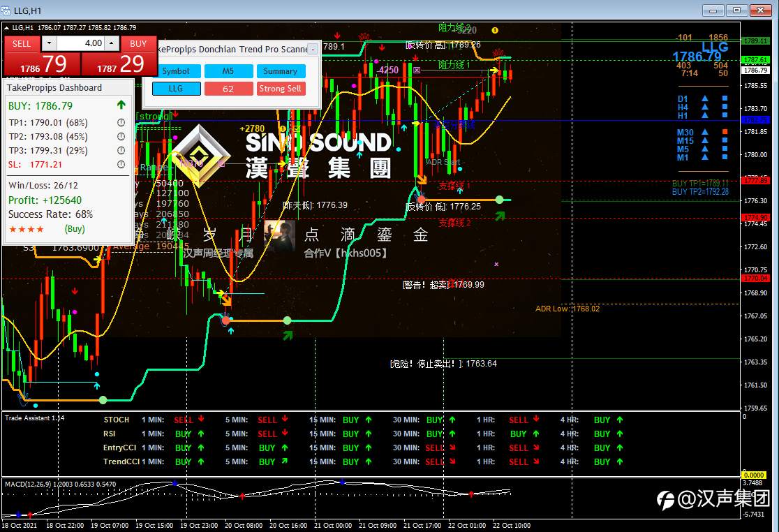Click the green up arrow beside BUY: 1786.79
This screenshot has width=779, height=532.
[121, 105]
